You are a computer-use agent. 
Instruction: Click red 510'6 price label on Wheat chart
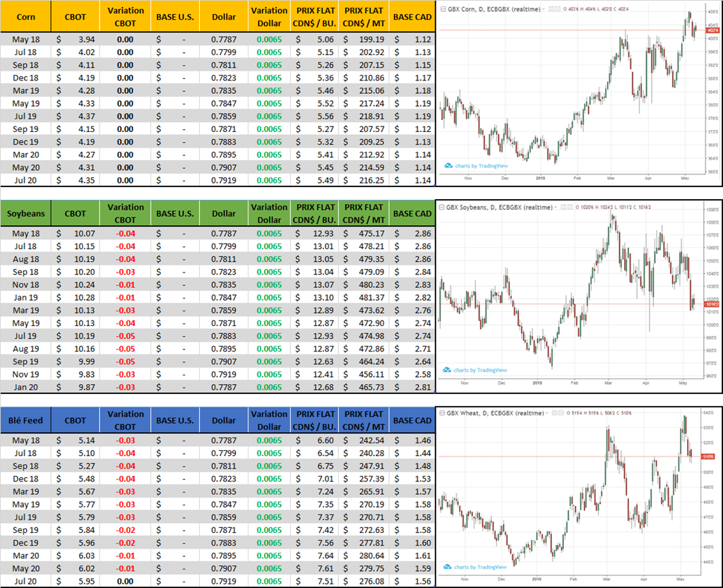707,457
